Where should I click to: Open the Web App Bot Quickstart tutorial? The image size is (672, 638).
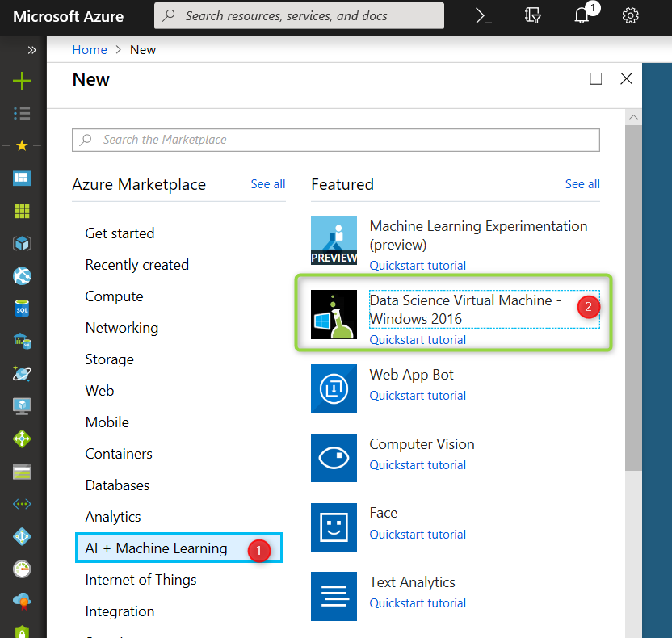pyautogui.click(x=418, y=396)
